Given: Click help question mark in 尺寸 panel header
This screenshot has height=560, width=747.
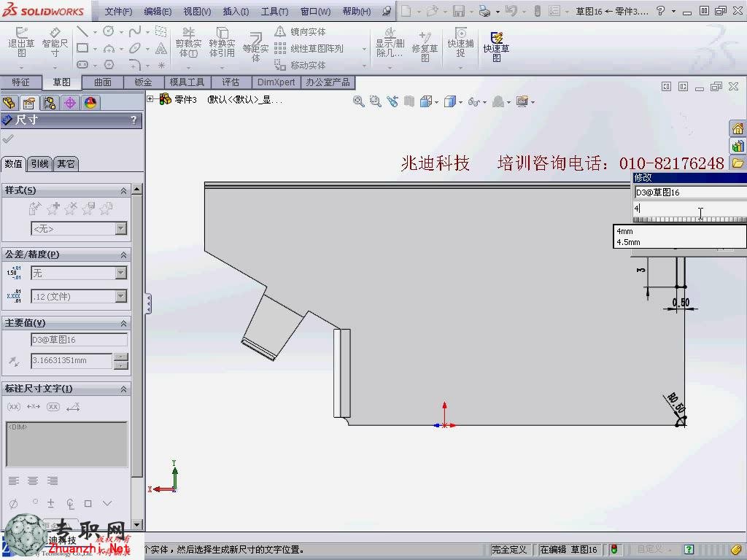Looking at the screenshot, I should (x=134, y=120).
